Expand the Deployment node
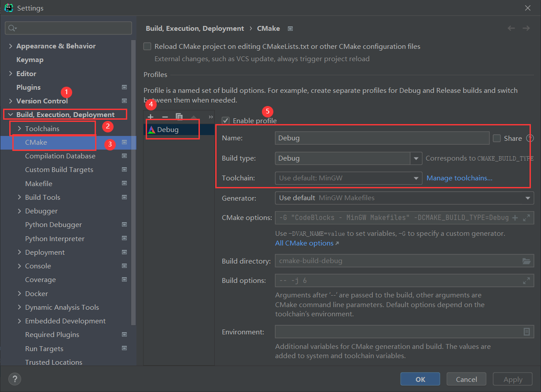This screenshot has width=541, height=392. pyautogui.click(x=19, y=252)
